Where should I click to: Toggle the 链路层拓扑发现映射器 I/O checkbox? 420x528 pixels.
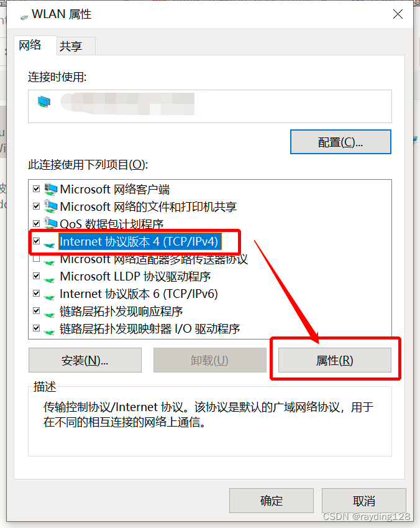[x=36, y=328]
